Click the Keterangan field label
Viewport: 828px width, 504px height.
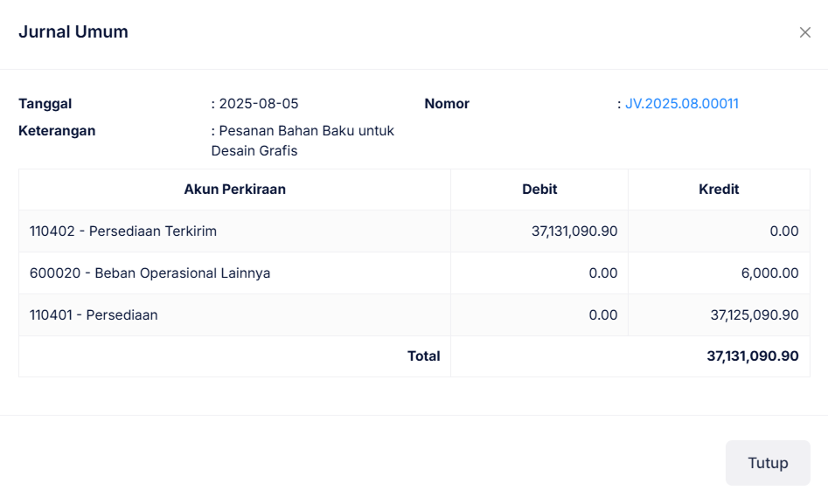tap(57, 131)
